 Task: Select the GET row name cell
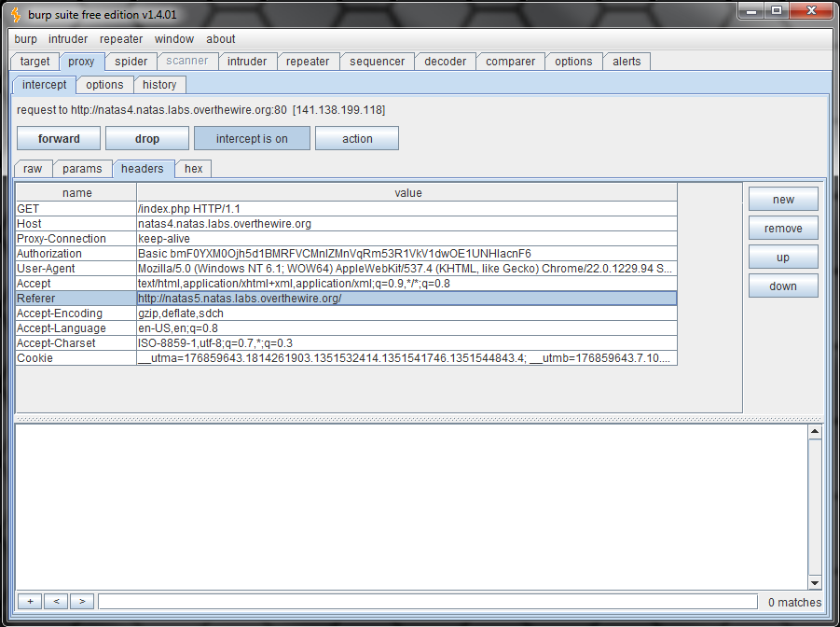tap(76, 209)
